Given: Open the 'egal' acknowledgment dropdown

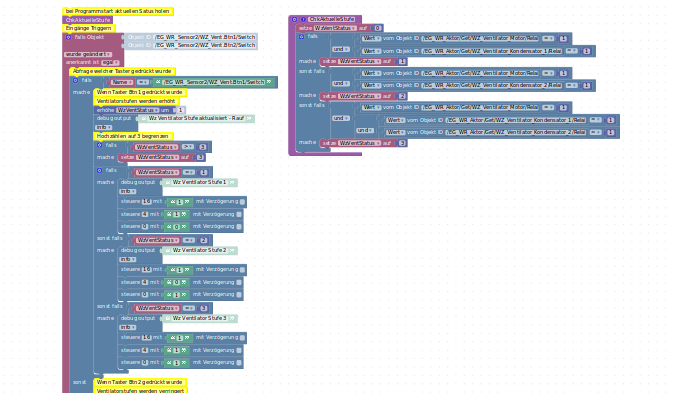Looking at the screenshot, I should coord(110,63).
